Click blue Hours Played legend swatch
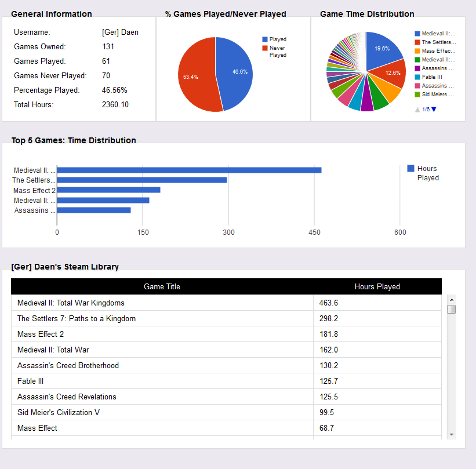476x469 pixels. 410,169
